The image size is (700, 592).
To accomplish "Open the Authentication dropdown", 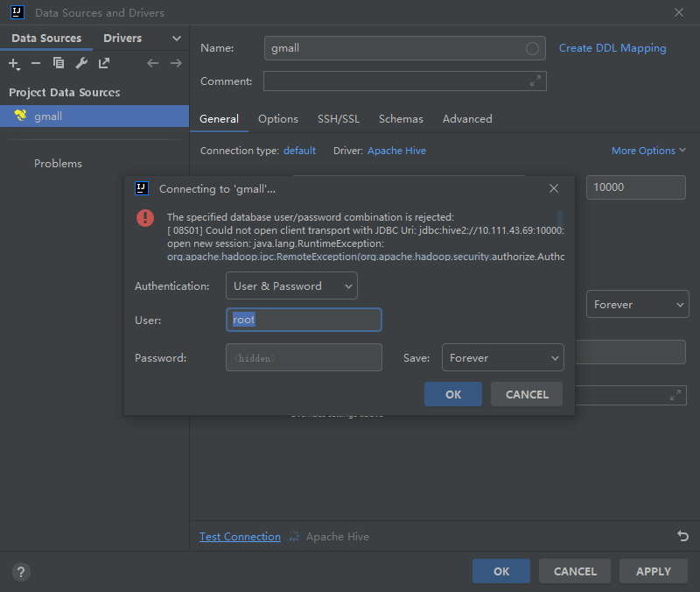I will click(291, 286).
